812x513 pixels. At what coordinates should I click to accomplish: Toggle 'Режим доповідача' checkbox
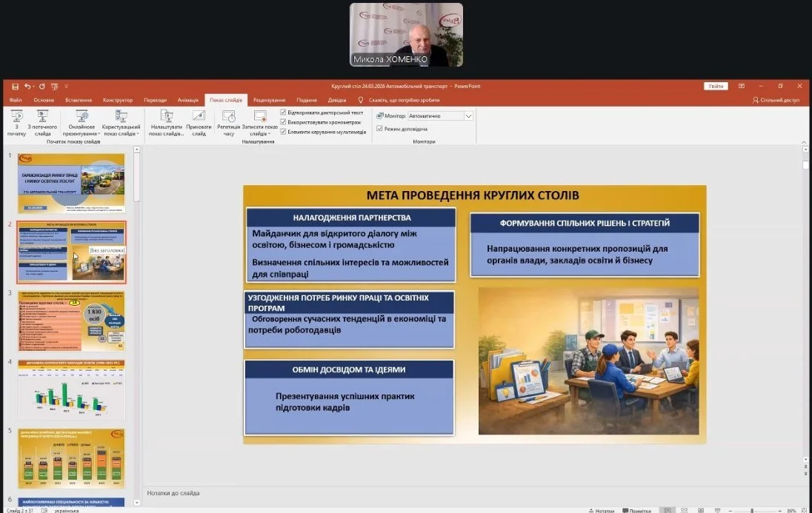coord(379,128)
